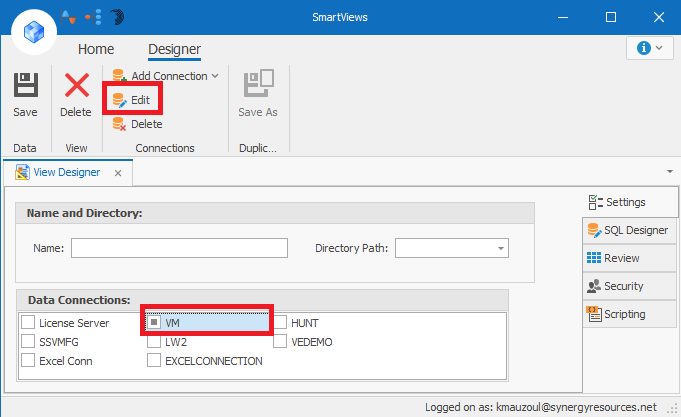This screenshot has width=681, height=417.
Task: Enable the SSVMFG data connection
Action: tap(28, 341)
